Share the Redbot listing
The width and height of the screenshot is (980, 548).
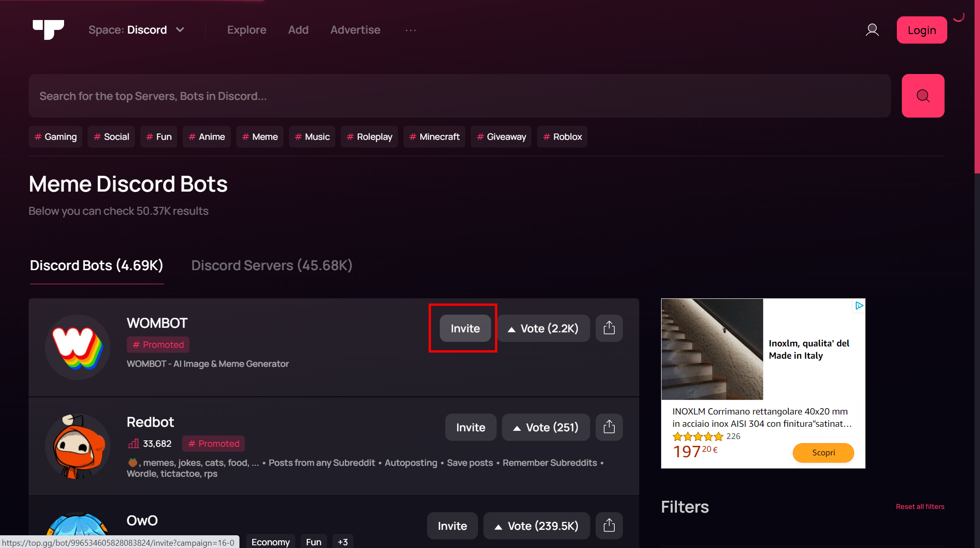click(609, 427)
